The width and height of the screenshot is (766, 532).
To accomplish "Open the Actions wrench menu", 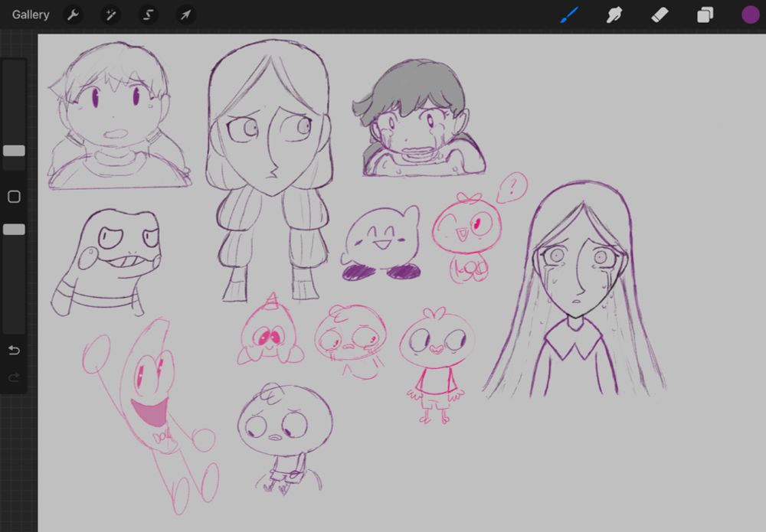I will point(74,15).
